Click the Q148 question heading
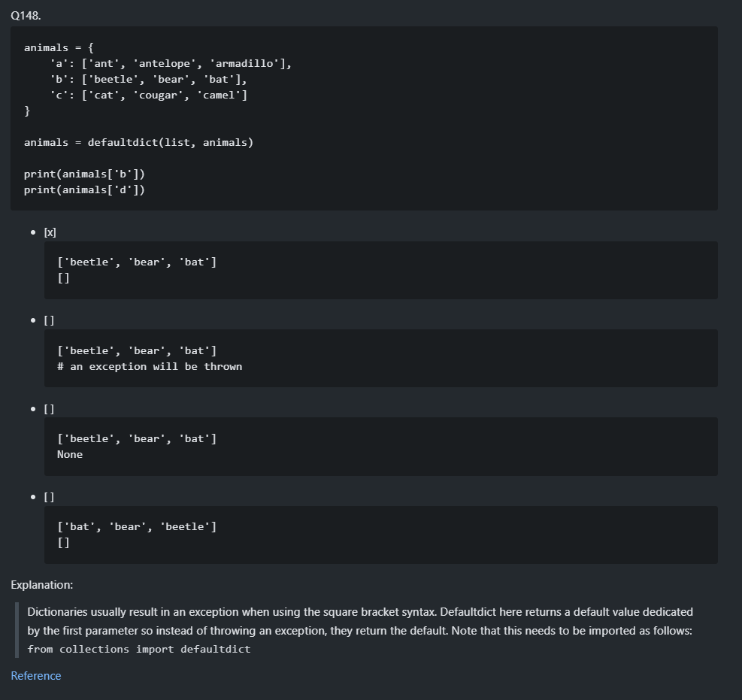The height and width of the screenshot is (700, 742). click(x=27, y=15)
